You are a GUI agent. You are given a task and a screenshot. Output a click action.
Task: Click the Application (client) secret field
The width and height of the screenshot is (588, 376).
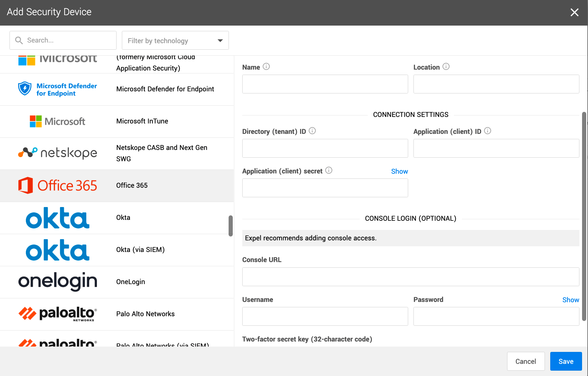tap(325, 188)
